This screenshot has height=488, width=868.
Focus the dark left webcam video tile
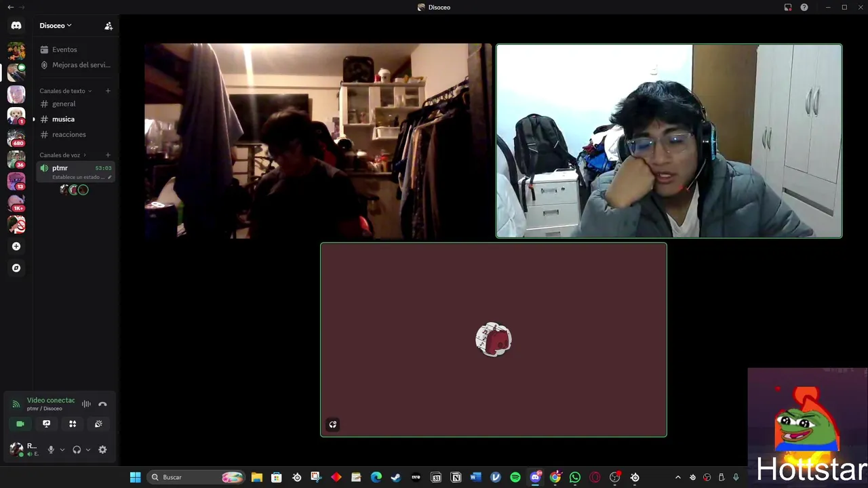coord(318,141)
